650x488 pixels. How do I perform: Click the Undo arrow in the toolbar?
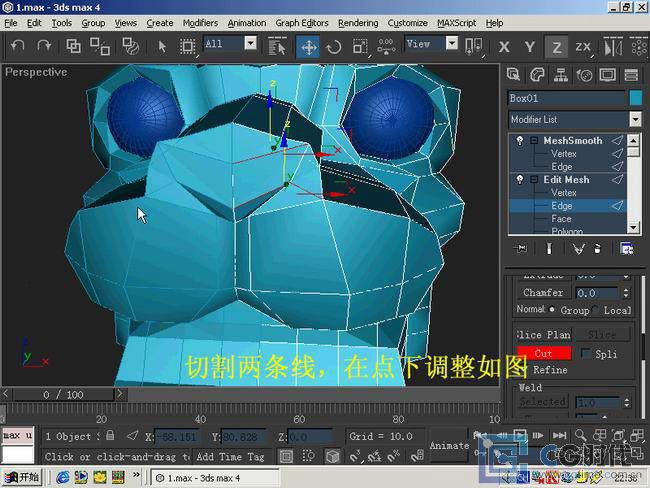tap(17, 46)
